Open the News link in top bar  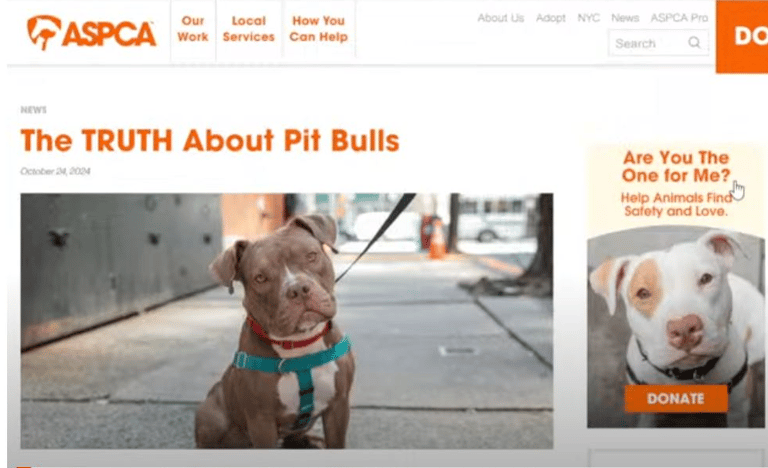pos(625,18)
